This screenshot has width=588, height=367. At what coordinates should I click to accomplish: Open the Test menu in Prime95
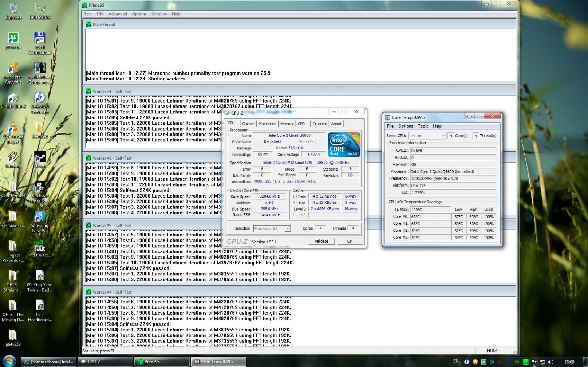coord(88,14)
